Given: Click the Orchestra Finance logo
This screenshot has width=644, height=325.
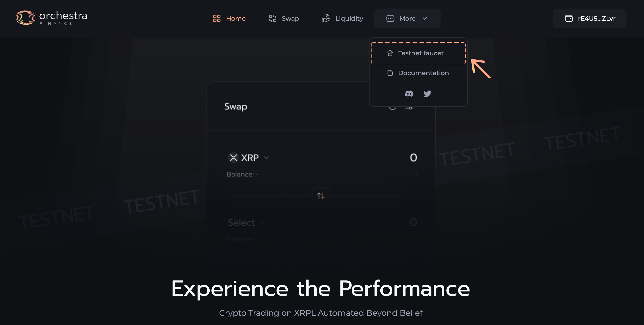Looking at the screenshot, I should [x=51, y=18].
